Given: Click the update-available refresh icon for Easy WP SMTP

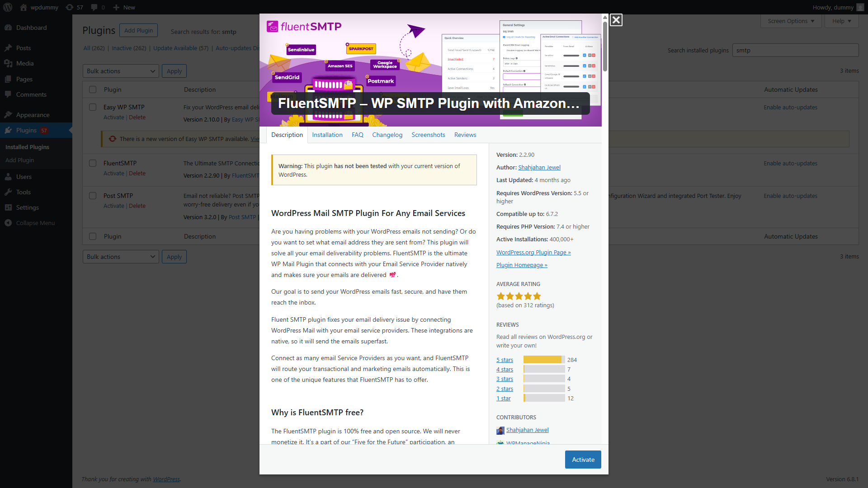Looking at the screenshot, I should tap(113, 139).
